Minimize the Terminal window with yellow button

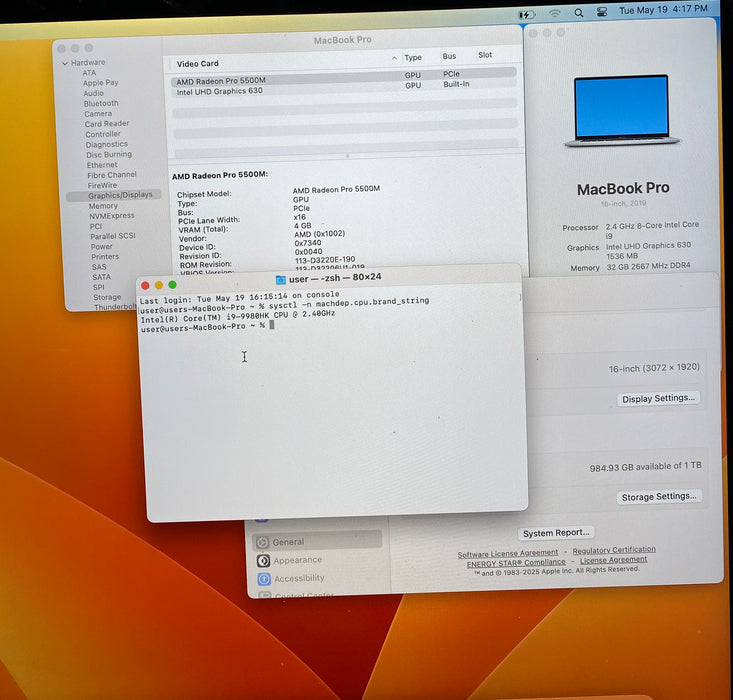159,285
